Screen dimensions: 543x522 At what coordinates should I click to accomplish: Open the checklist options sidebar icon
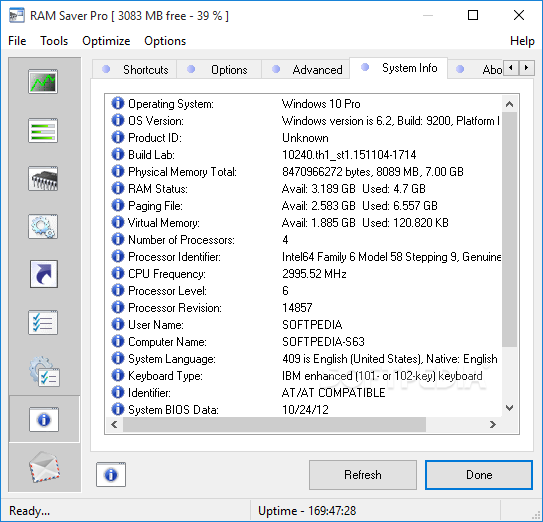(43, 322)
